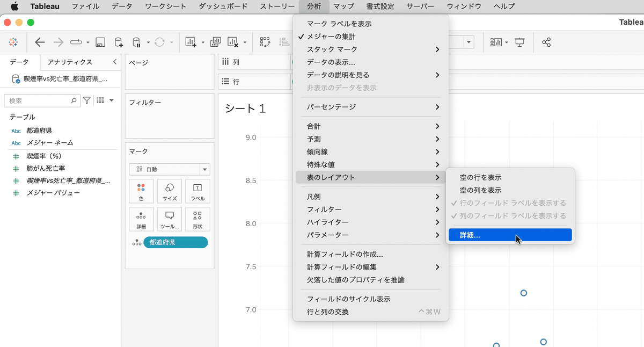Click the Duplicate sheet toolbar icon
The width and height of the screenshot is (644, 347).
(x=216, y=42)
